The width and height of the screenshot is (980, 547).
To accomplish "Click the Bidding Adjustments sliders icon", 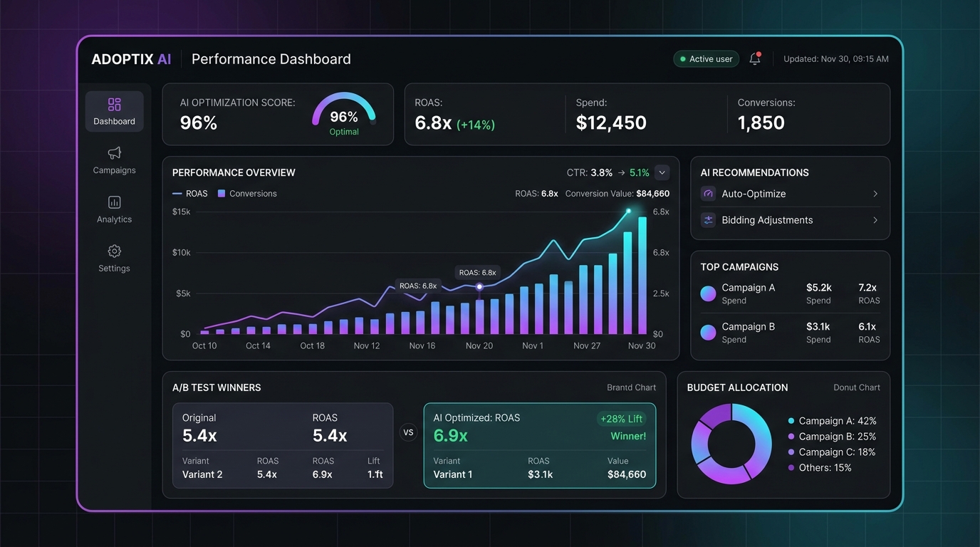I will coord(708,220).
